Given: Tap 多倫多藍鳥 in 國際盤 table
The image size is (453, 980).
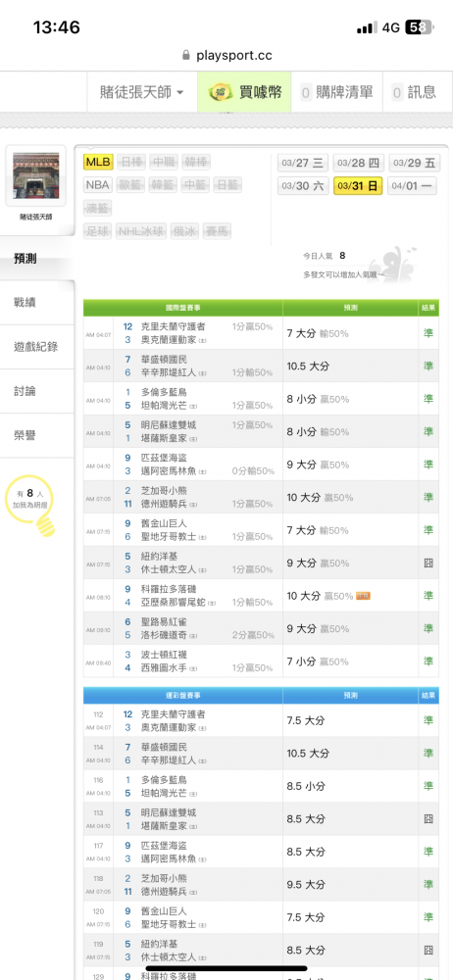Looking at the screenshot, I should click(164, 392).
